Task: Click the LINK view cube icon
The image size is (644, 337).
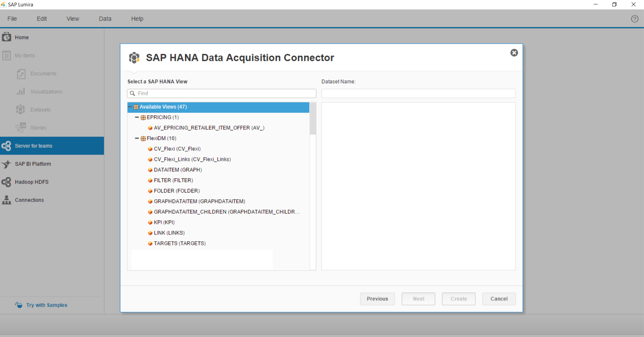Action: pos(150,233)
